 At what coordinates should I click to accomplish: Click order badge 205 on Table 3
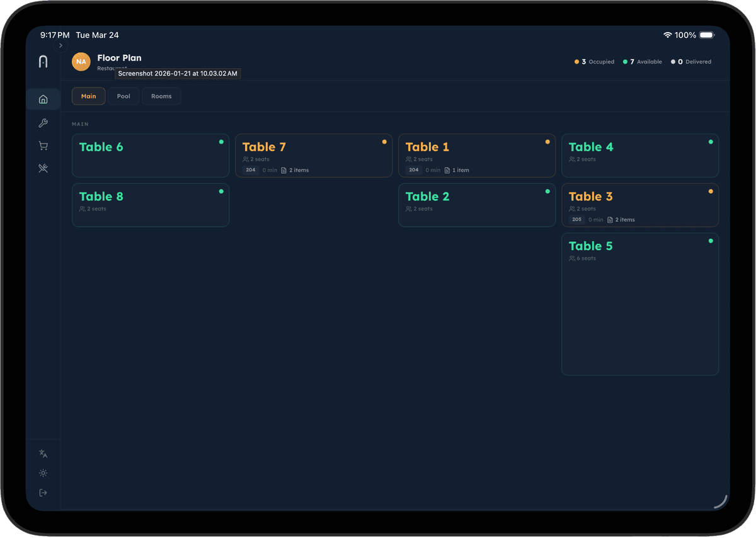coord(576,220)
